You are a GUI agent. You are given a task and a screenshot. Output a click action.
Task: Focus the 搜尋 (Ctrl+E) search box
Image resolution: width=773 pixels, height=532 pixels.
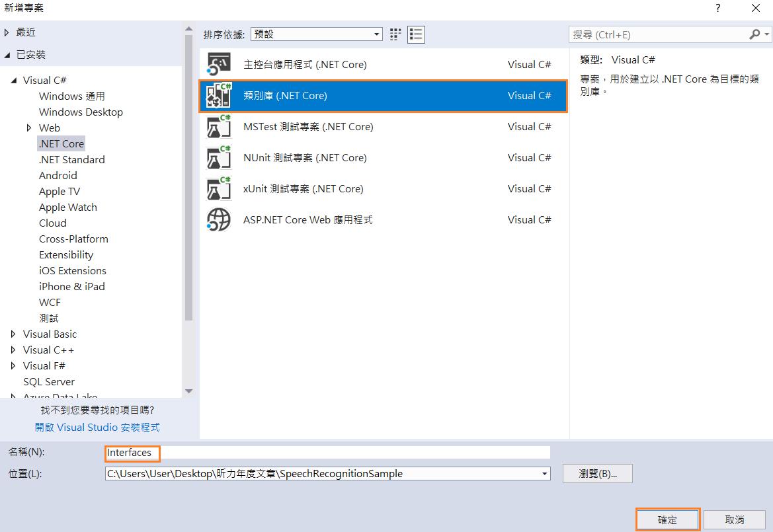(x=659, y=34)
